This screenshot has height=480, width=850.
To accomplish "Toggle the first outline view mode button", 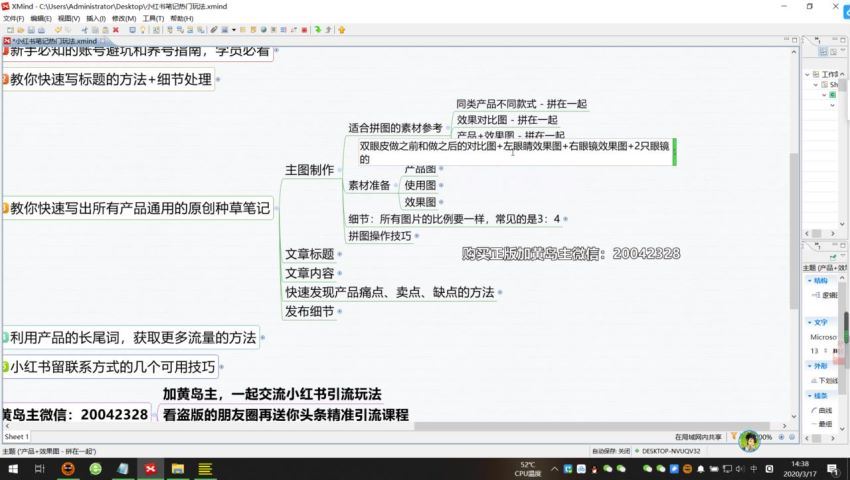I will pos(823,52).
